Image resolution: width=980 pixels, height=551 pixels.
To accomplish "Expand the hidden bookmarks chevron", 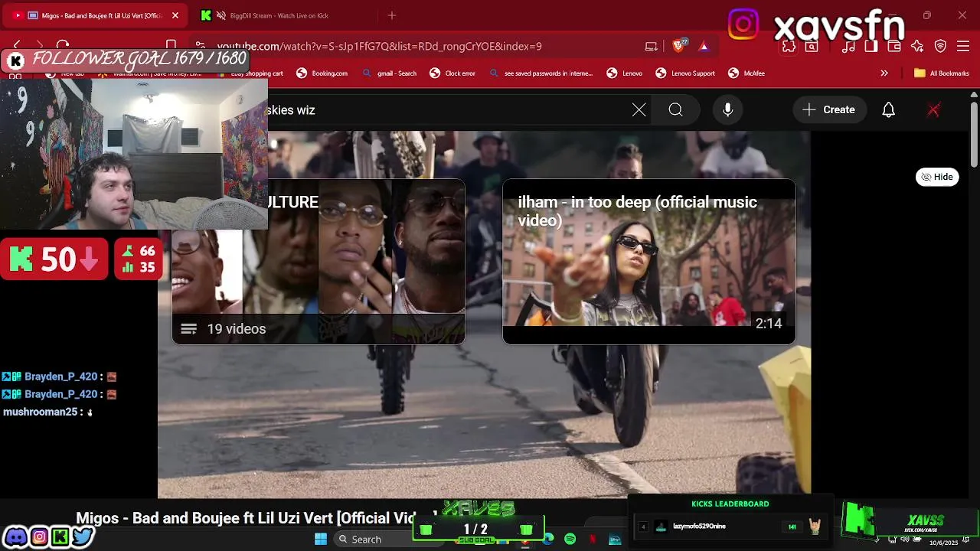I will pyautogui.click(x=884, y=73).
